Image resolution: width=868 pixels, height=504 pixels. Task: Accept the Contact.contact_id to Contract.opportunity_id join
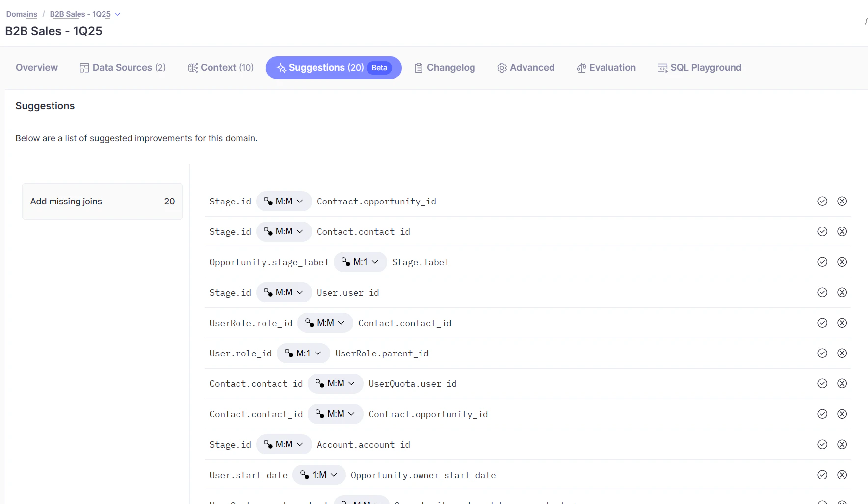pyautogui.click(x=822, y=414)
